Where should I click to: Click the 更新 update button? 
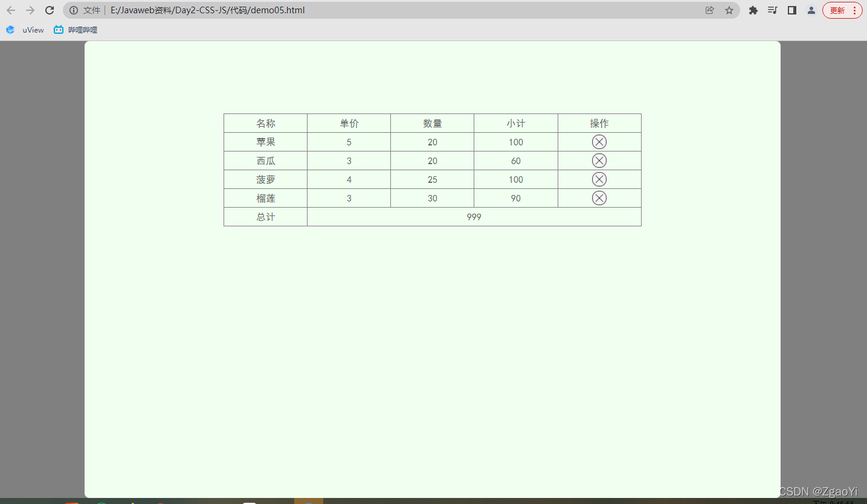pos(842,10)
